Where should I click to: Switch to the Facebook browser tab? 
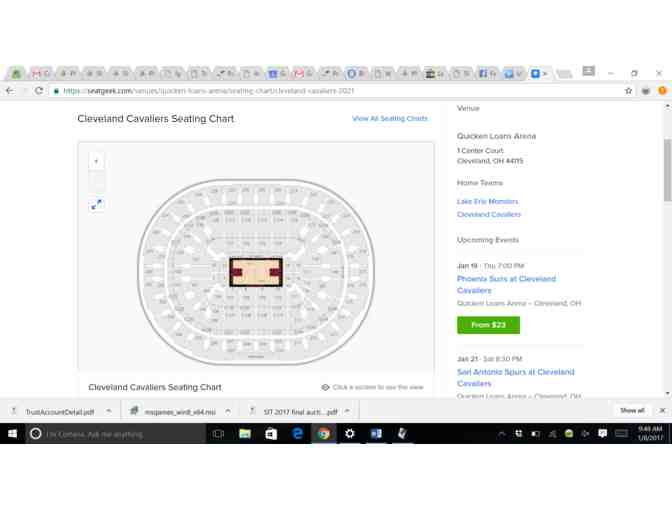tap(485, 73)
